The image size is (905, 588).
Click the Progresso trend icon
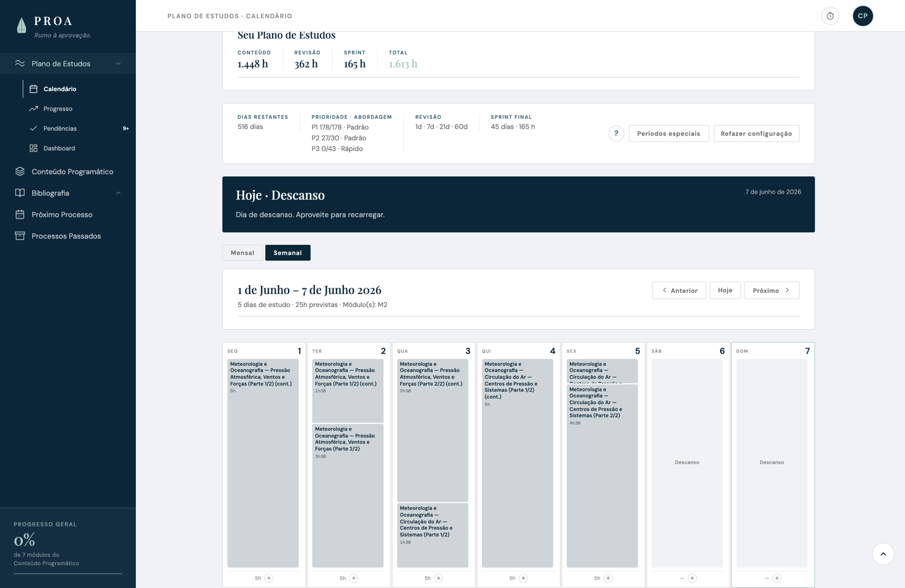[33, 109]
